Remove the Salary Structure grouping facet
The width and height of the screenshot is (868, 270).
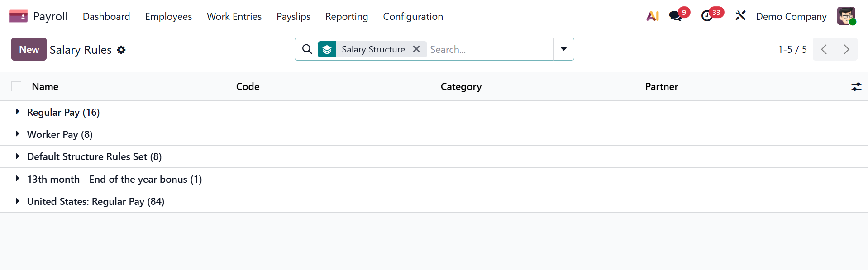point(416,49)
